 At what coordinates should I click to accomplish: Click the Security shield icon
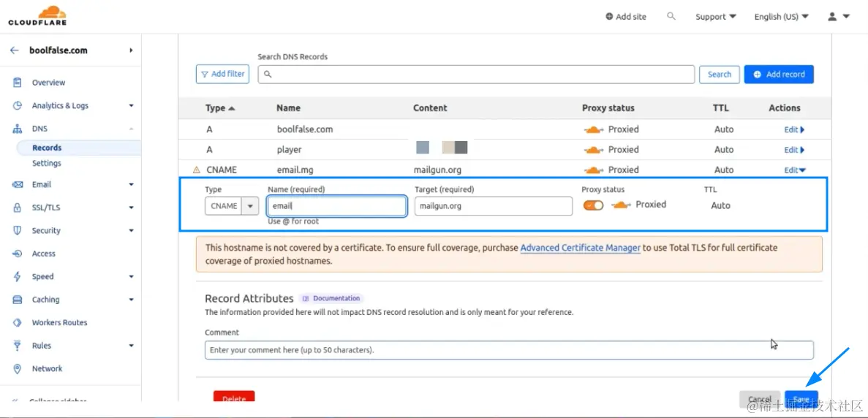(17, 231)
